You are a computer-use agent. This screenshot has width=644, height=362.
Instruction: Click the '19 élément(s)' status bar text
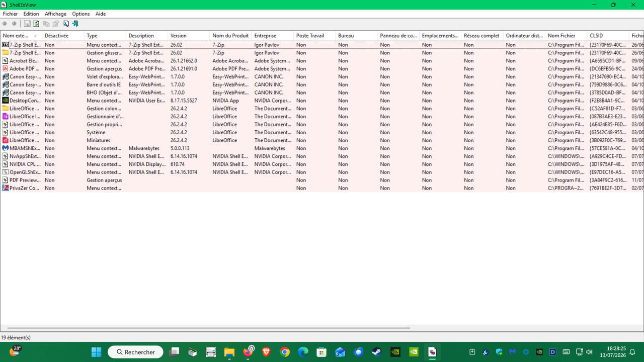[16, 338]
